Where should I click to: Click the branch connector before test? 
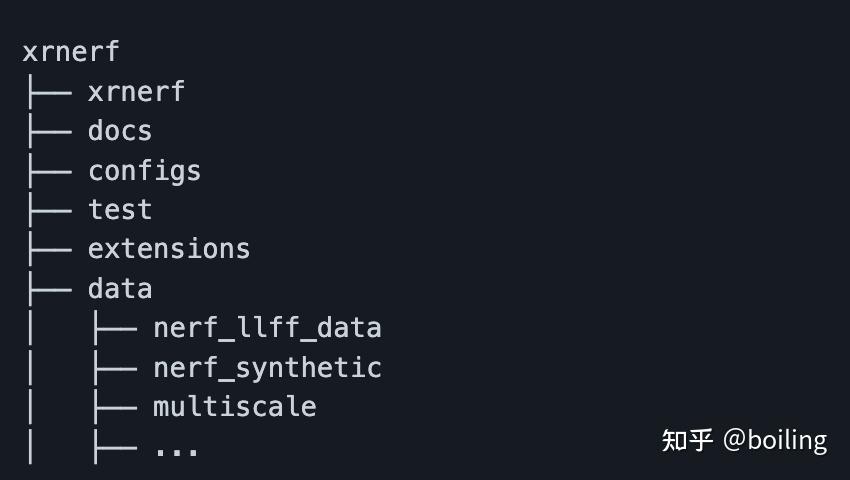[x=48, y=210]
